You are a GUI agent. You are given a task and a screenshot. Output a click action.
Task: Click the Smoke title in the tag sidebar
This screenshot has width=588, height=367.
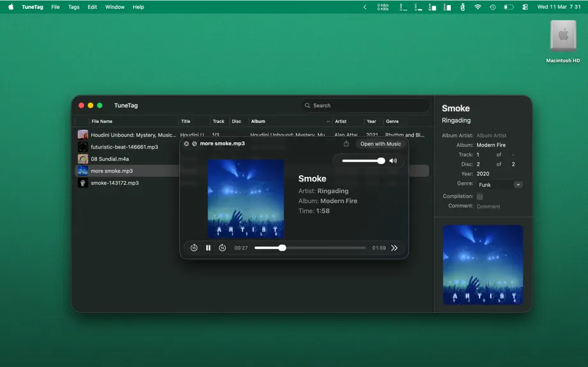[x=455, y=108]
